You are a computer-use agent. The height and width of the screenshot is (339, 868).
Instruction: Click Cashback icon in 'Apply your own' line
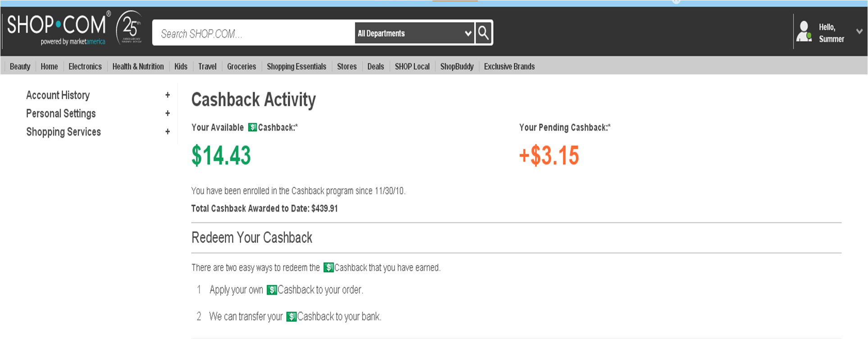(272, 290)
